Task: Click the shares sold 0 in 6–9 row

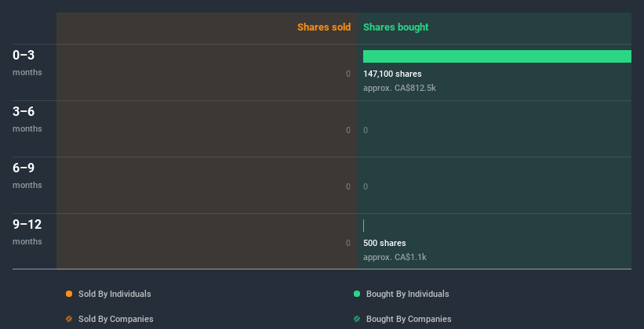Action: 348,186
